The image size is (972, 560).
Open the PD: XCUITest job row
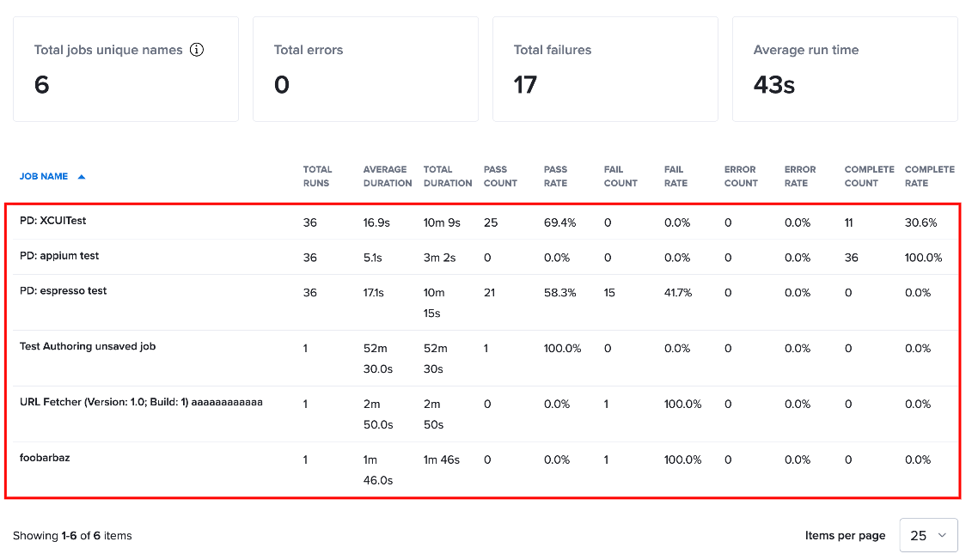coord(482,222)
